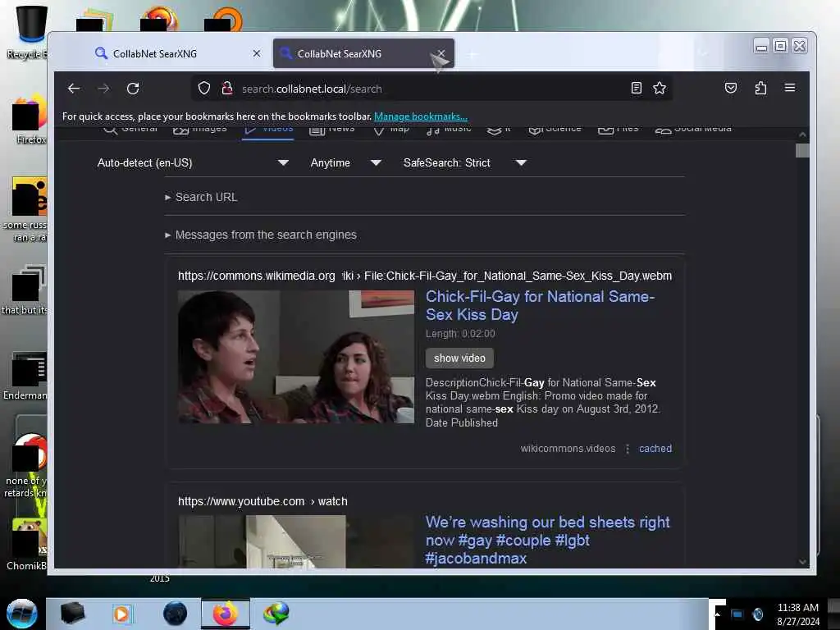Open the Anytime time range dropdown
The width and height of the screenshot is (840, 630).
pos(345,163)
